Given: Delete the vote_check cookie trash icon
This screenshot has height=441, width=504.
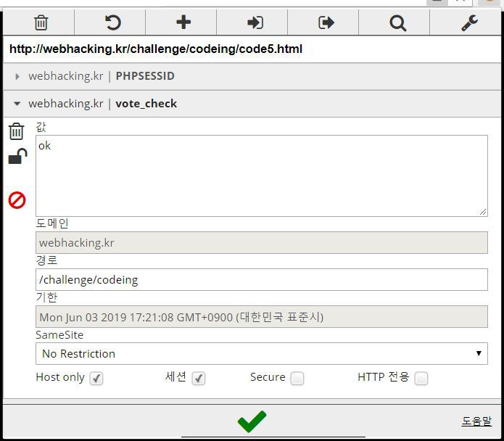Looking at the screenshot, I should 17,131.
